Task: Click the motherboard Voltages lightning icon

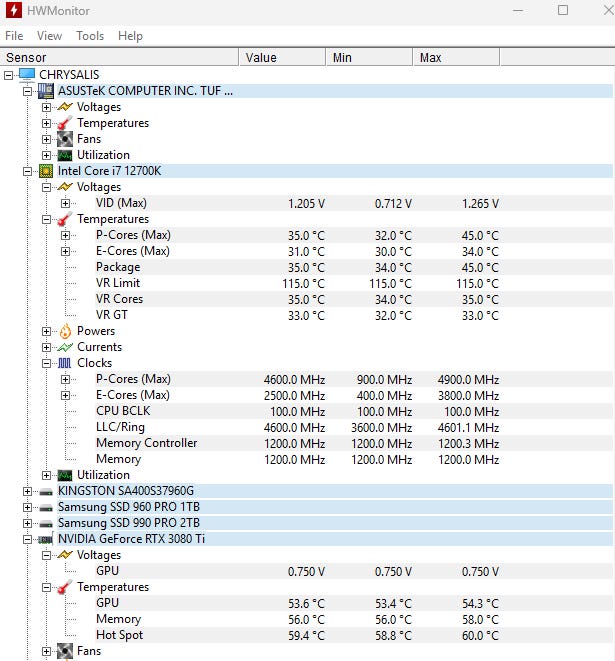Action: [x=65, y=107]
